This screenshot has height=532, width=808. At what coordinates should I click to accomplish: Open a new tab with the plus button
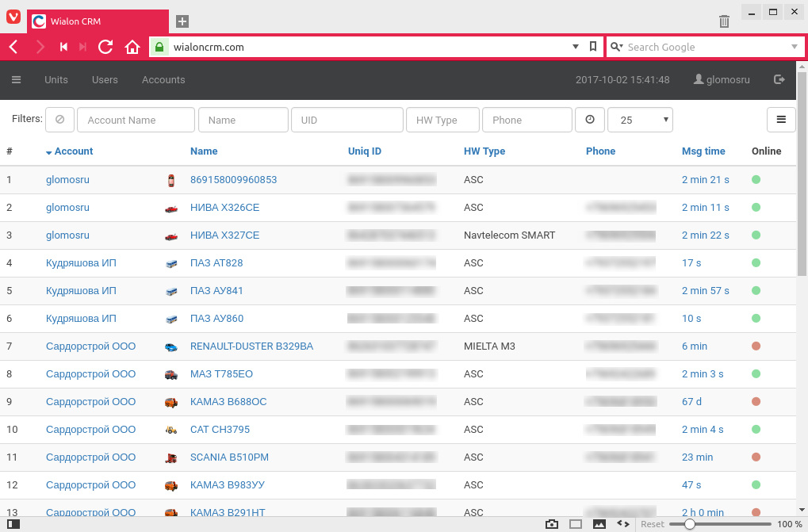(182, 21)
